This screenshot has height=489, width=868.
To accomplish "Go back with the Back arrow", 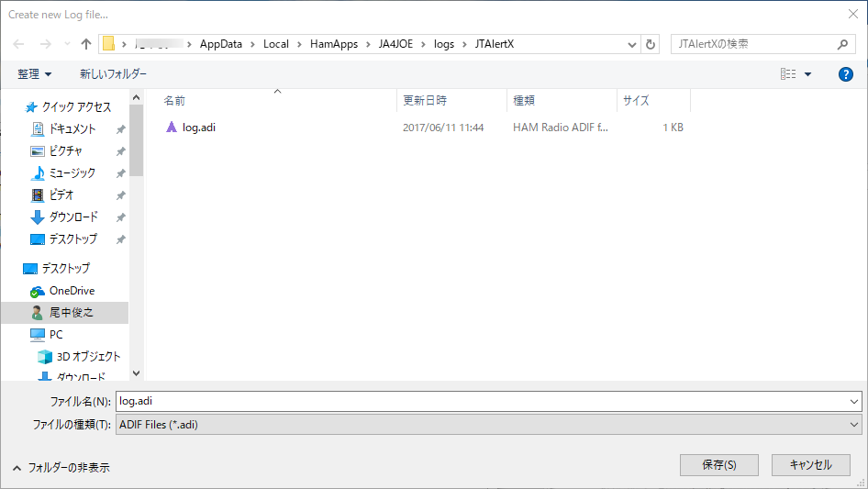I will pyautogui.click(x=19, y=44).
